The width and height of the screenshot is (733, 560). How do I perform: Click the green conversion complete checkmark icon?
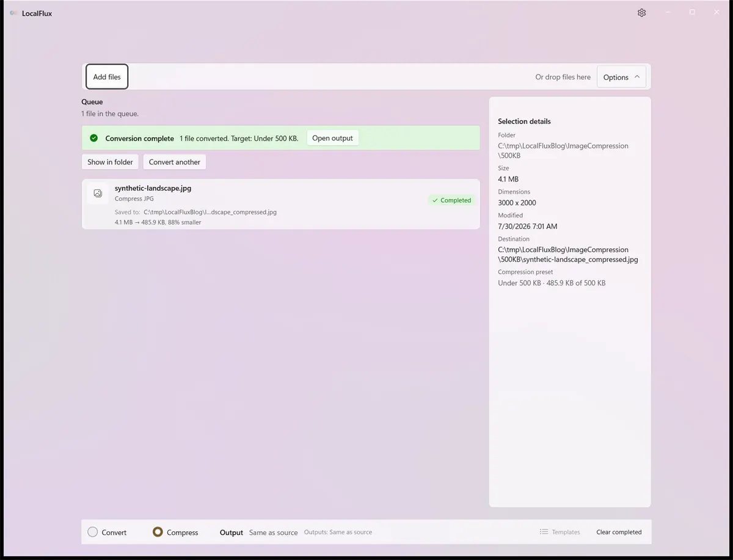pyautogui.click(x=93, y=138)
